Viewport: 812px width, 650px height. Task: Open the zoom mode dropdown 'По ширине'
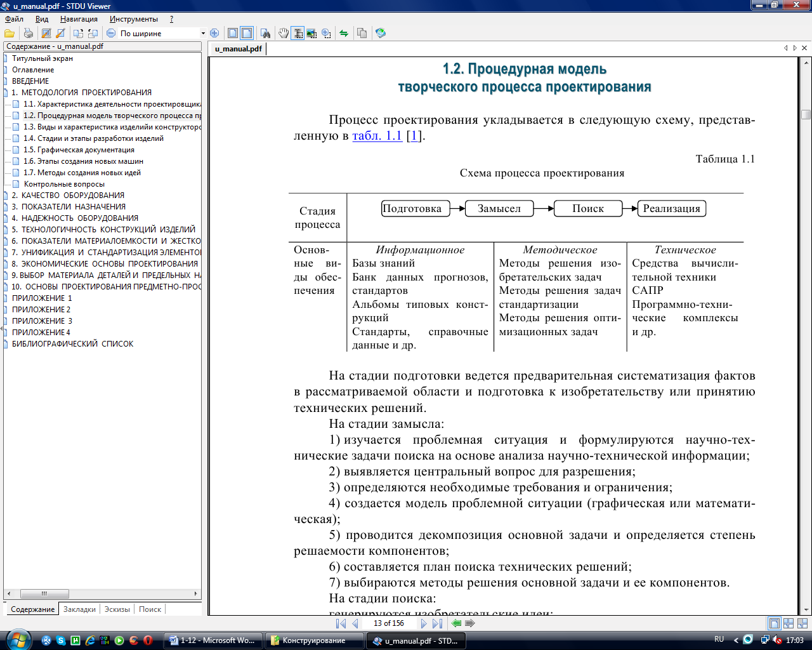point(203,33)
